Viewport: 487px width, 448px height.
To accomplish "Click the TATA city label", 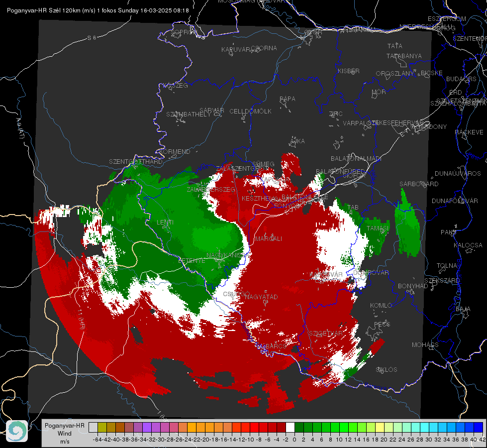I will coord(395,46).
